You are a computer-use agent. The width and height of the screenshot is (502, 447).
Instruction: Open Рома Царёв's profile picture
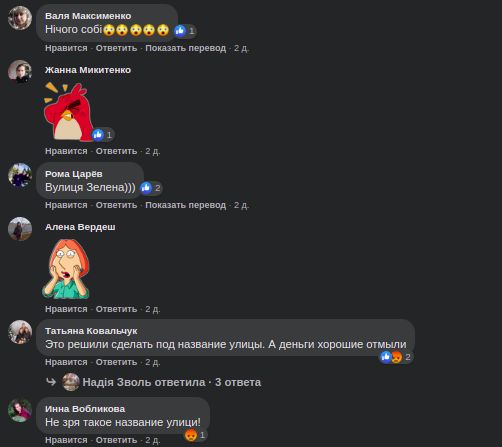click(x=20, y=175)
